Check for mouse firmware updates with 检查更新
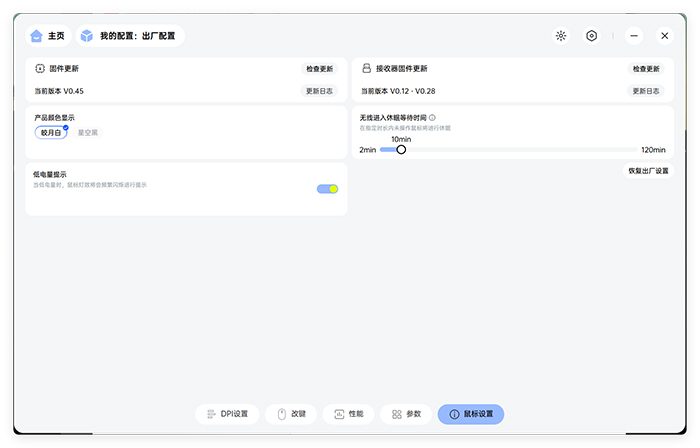This screenshot has width=700, height=448. 319,69
